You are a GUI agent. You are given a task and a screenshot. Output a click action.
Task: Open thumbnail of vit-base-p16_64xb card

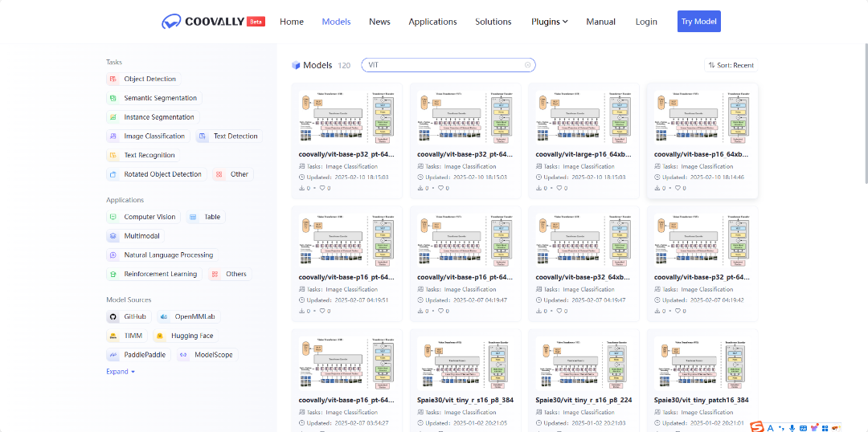coord(702,116)
